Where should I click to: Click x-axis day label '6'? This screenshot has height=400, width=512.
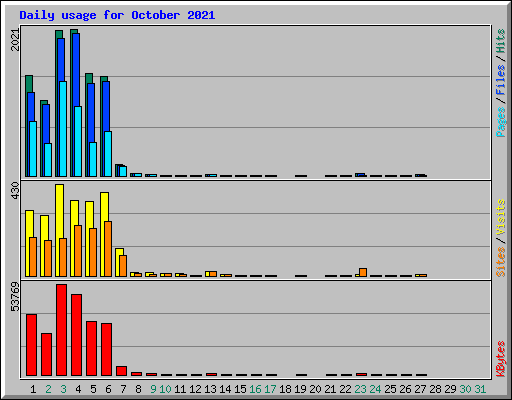[108, 389]
